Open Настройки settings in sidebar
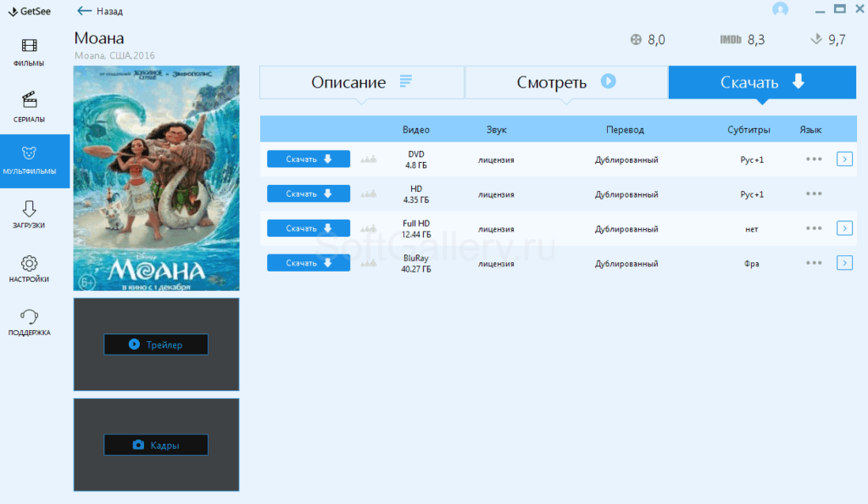868x504 pixels. click(29, 269)
